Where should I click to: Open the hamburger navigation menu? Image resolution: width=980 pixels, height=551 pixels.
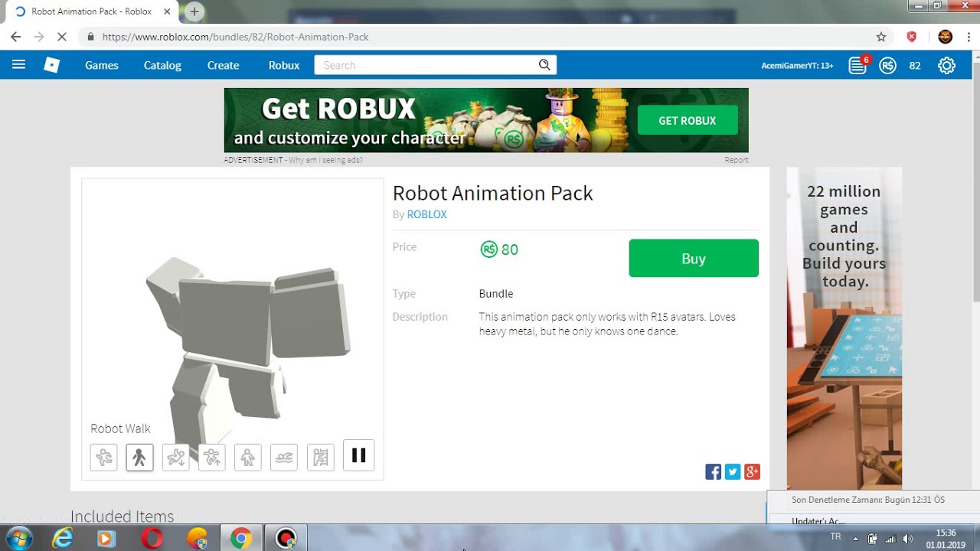[18, 65]
